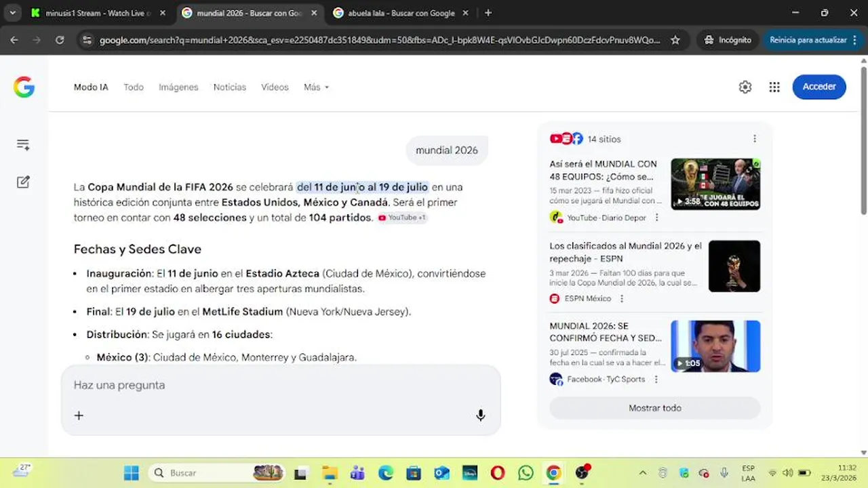The height and width of the screenshot is (488, 868).
Task: Open File Explorer from taskbar
Action: point(330,472)
